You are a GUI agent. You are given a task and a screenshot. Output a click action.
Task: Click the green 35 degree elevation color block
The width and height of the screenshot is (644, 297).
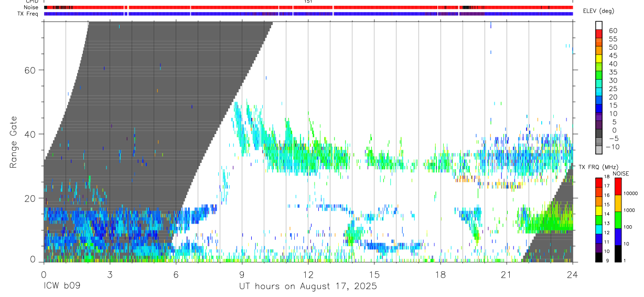[599, 75]
